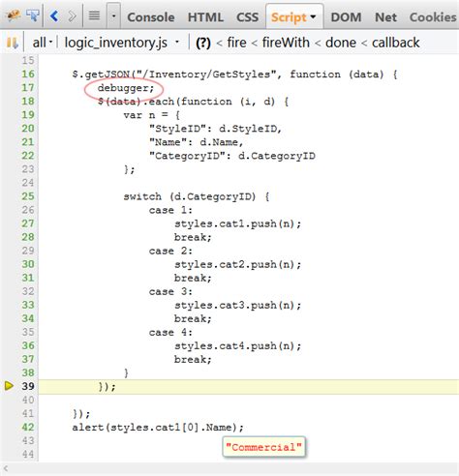Toggle breakpoint on line number 27

click(28, 223)
